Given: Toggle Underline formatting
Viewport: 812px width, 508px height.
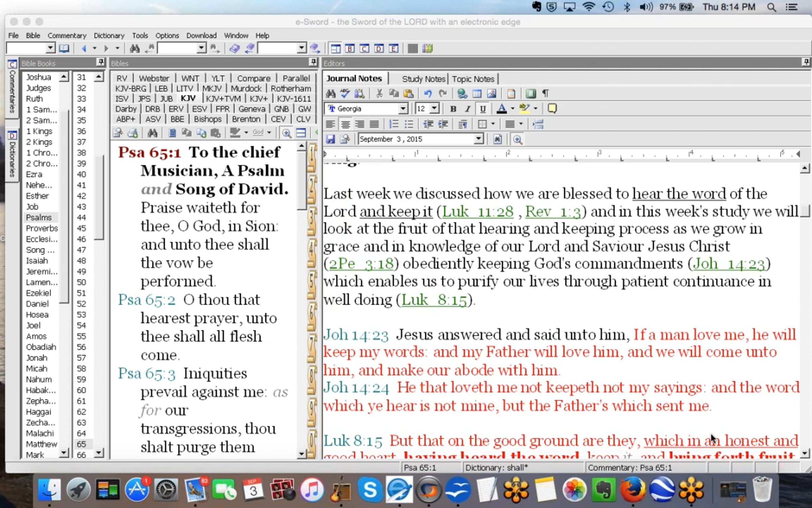Looking at the screenshot, I should pyautogui.click(x=482, y=109).
